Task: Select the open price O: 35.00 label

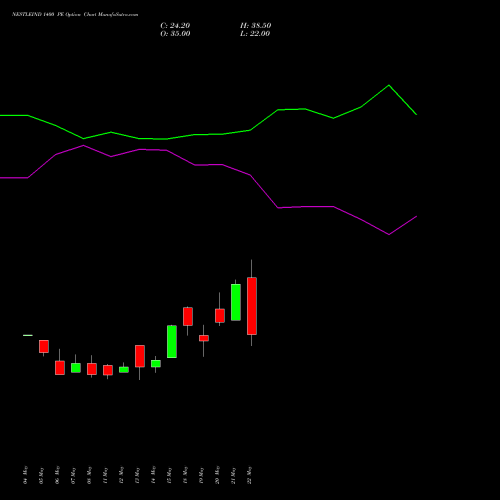Action: 175,34
